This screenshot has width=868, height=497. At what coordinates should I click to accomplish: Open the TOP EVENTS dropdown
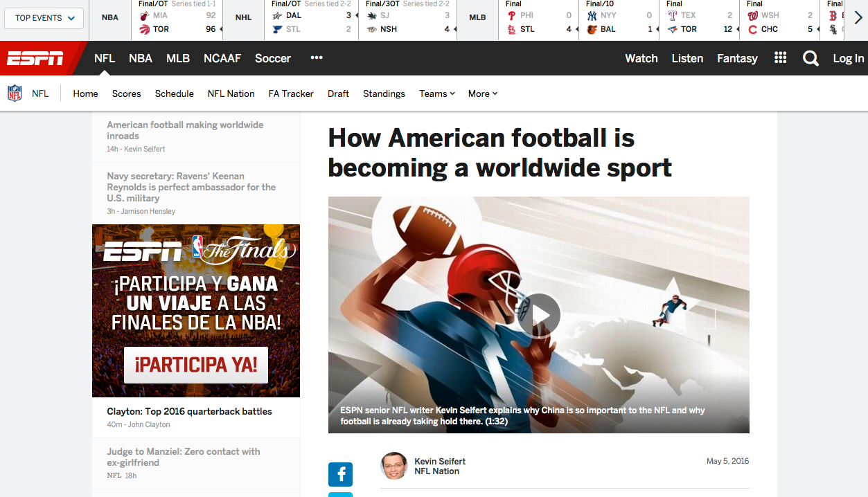coord(44,18)
